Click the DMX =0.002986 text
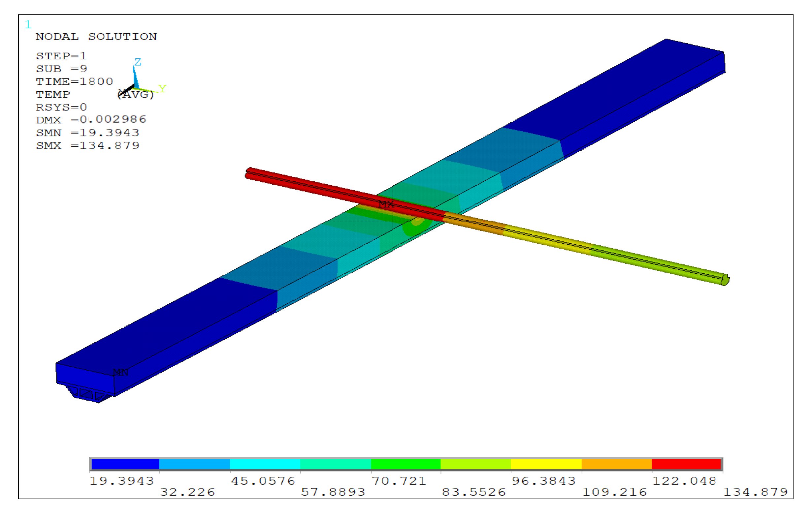 click(91, 120)
